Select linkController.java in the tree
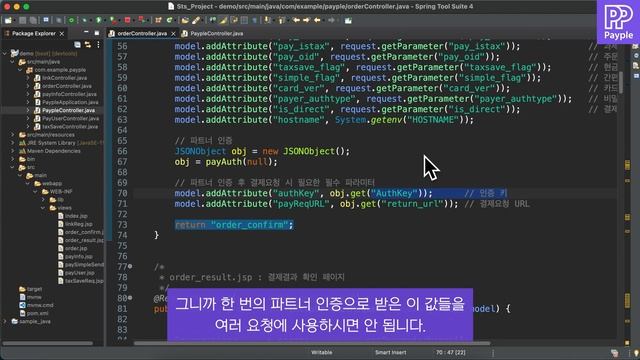The height and width of the screenshot is (360, 640). 64,78
